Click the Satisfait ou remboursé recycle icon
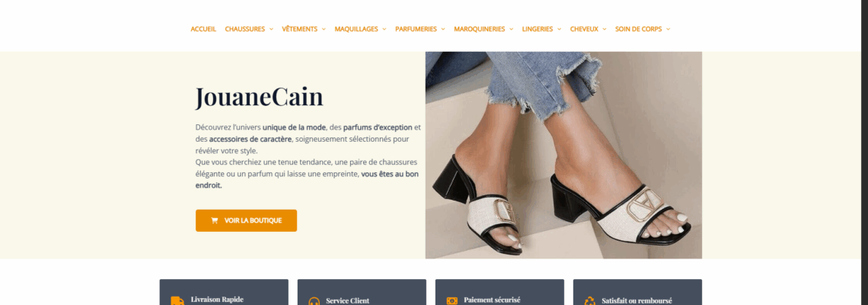Viewport: 868px width, 305px height. pos(590,301)
